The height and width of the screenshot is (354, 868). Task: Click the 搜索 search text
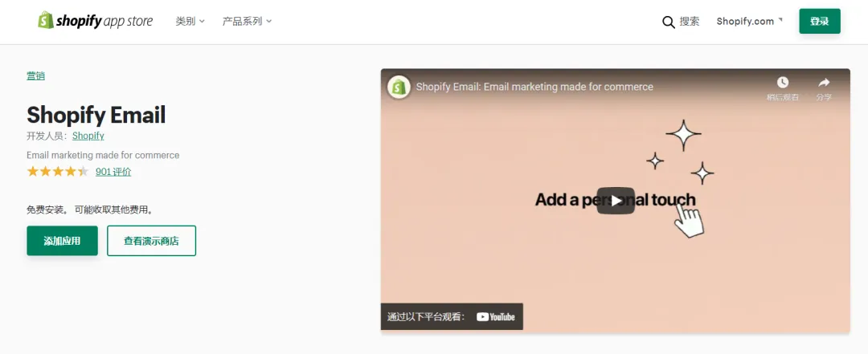tap(690, 22)
